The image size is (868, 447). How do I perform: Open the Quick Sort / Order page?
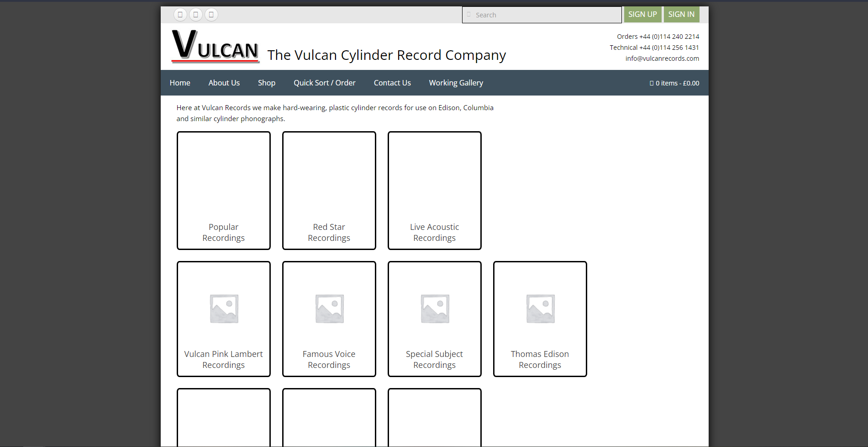pyautogui.click(x=324, y=83)
